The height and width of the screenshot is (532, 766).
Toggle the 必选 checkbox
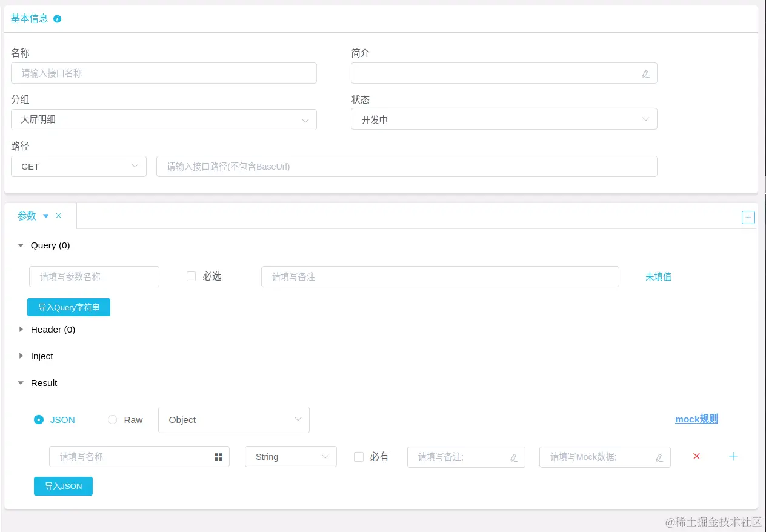pyautogui.click(x=191, y=276)
